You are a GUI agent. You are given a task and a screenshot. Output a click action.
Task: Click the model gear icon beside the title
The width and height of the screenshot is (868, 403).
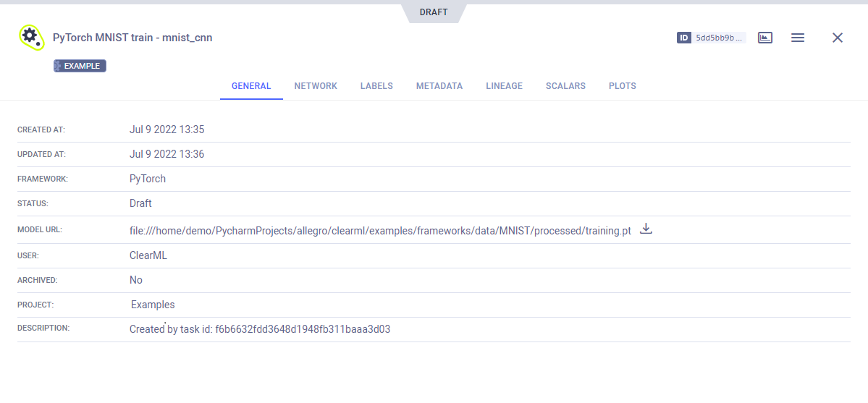pyautogui.click(x=31, y=37)
